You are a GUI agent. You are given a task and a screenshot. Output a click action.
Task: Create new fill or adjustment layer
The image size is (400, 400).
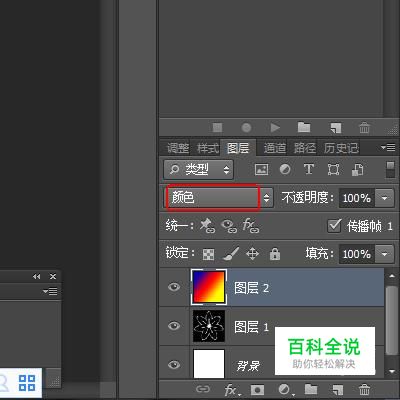(285, 389)
